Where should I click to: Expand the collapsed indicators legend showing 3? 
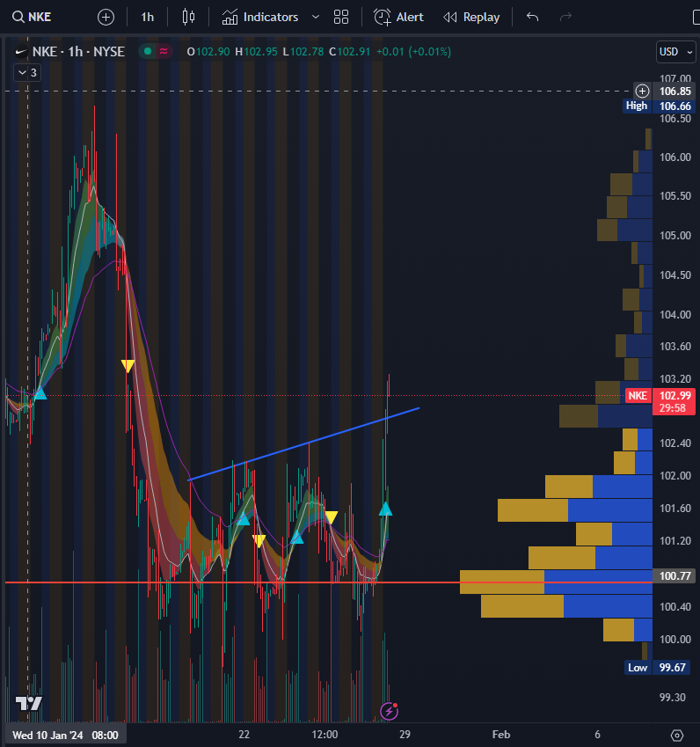pos(27,73)
